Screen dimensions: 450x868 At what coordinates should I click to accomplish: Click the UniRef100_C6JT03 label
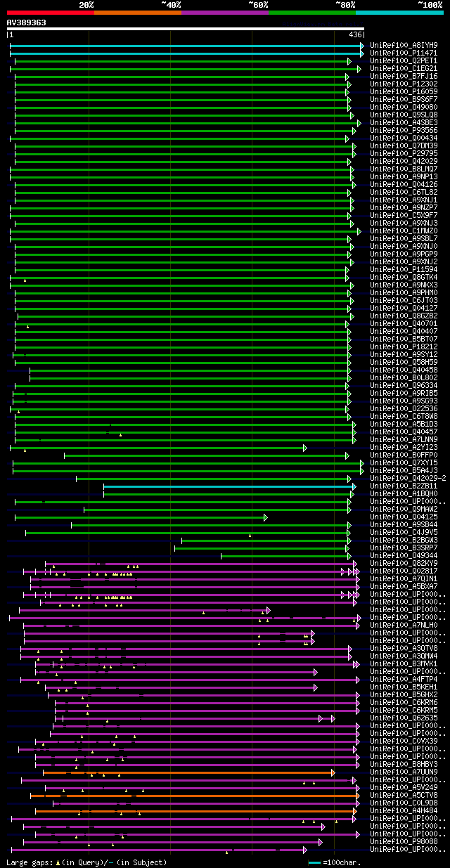405,300
